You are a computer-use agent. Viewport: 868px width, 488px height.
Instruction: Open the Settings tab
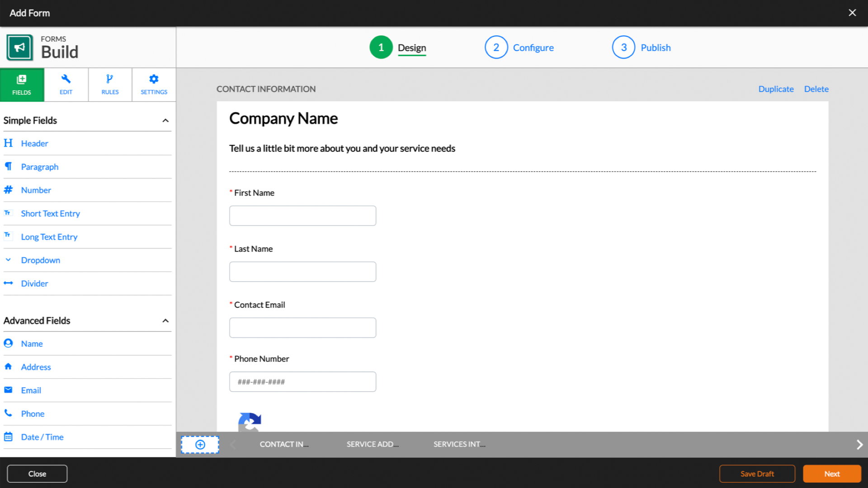click(x=154, y=84)
